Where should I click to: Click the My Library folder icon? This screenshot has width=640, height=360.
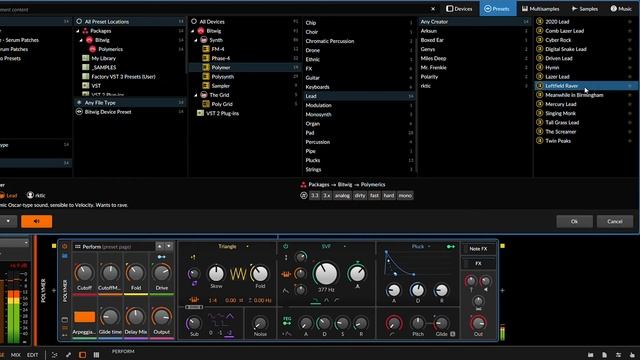(85, 58)
